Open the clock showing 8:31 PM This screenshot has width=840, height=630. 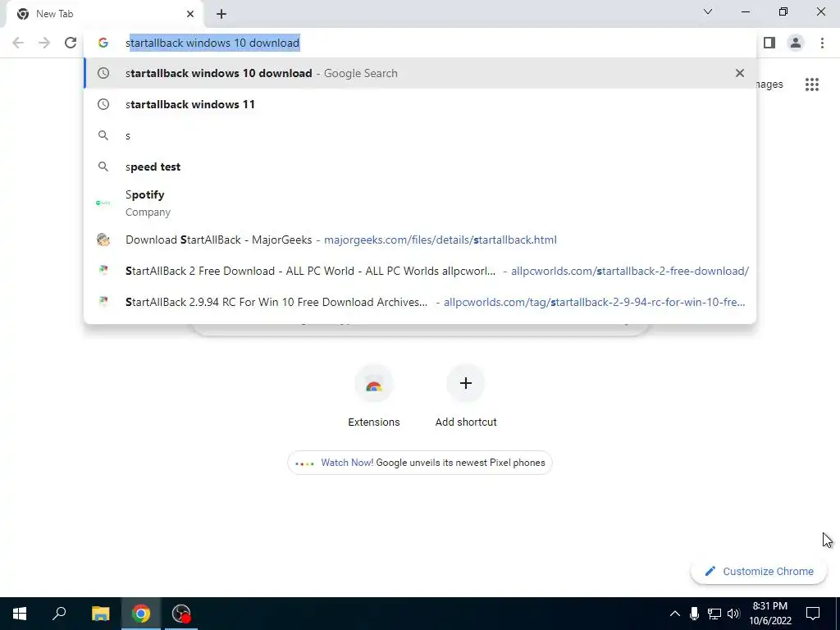pos(770,614)
